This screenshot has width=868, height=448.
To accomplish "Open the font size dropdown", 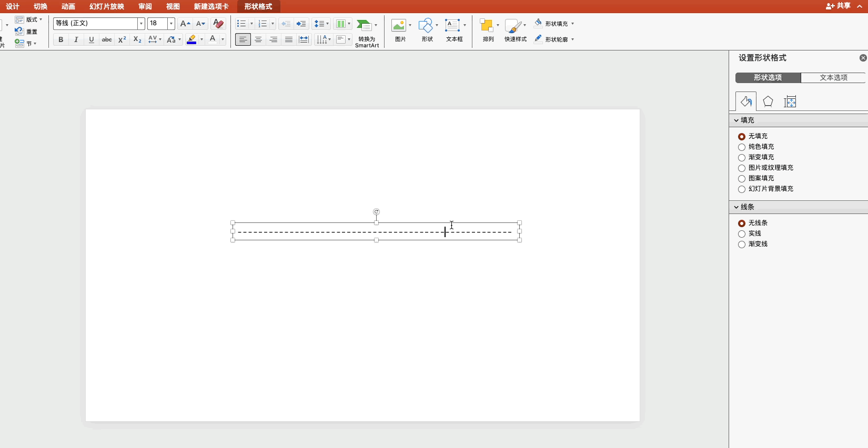I will [171, 24].
